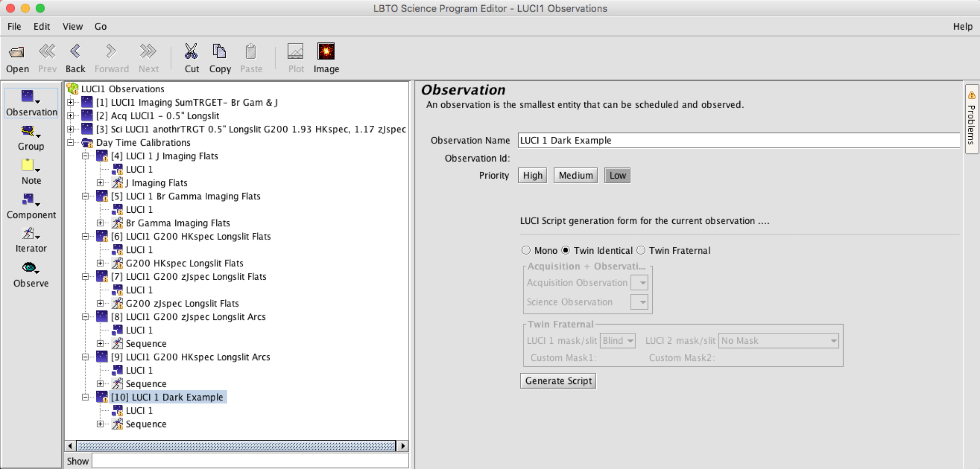Screen dimensions: 980x469
Task: Click the Br Gamma Imaging Flats iterator icon
Action: coord(117,223)
